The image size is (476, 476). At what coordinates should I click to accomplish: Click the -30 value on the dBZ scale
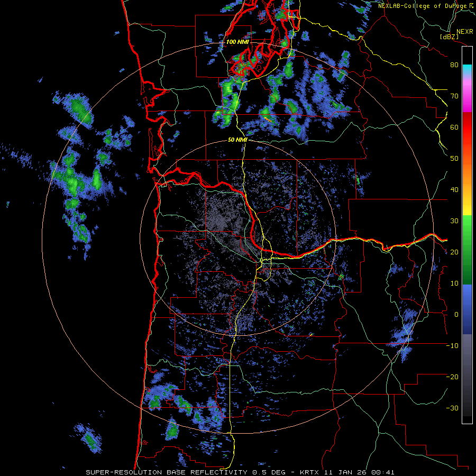tap(452, 408)
